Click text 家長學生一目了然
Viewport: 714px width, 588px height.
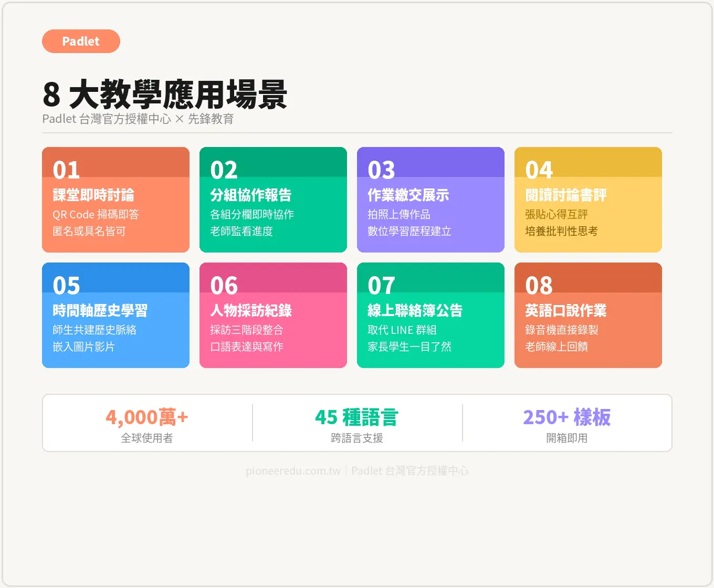pos(409,347)
